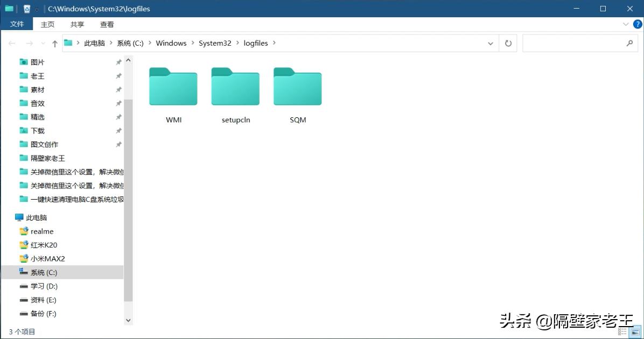The image size is (644, 339).
Task: Unpin 素材 using its pin icon
Action: 118,89
